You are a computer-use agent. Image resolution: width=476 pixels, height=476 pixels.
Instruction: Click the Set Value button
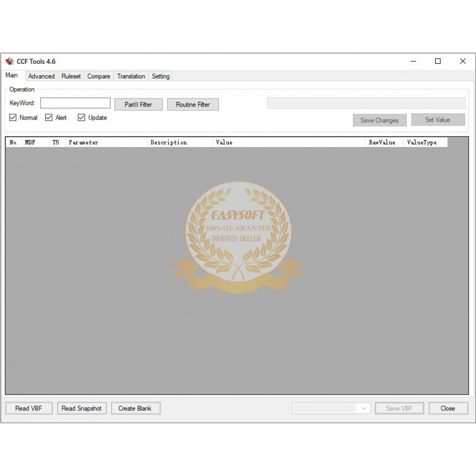438,119
